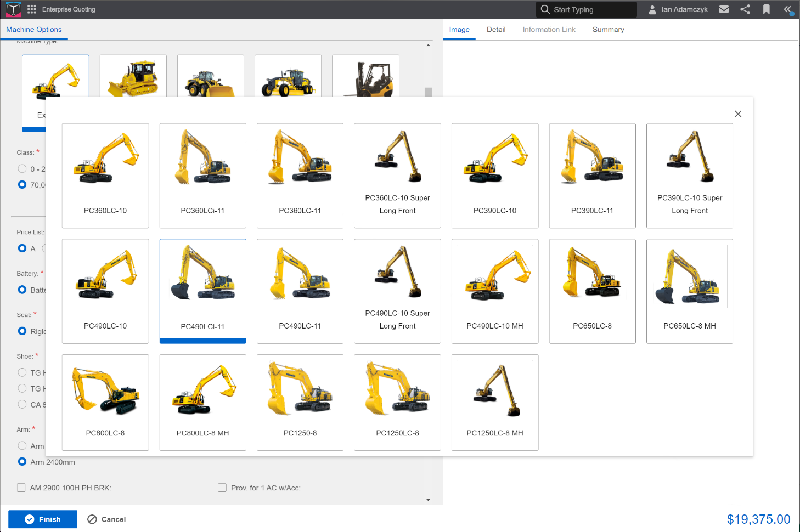Viewport: 800px width, 532px height.
Task: Select Arm 2400mm radio button
Action: (22, 462)
